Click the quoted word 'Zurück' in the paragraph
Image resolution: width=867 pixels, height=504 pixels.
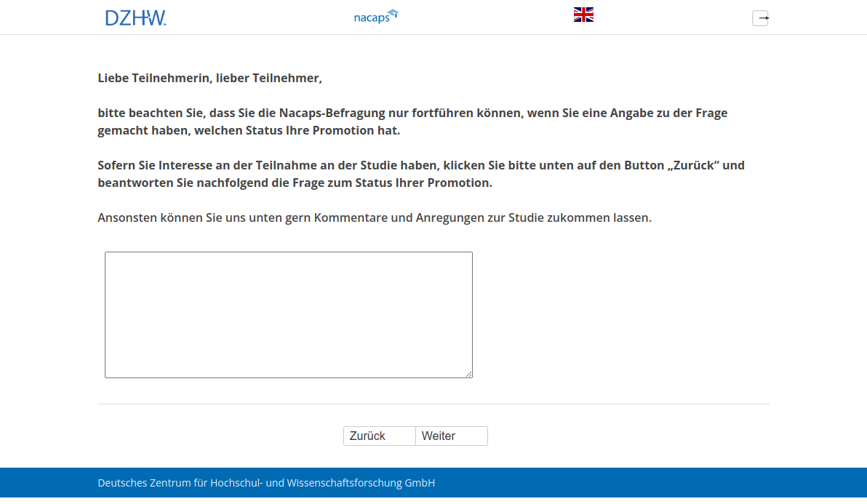pos(694,165)
